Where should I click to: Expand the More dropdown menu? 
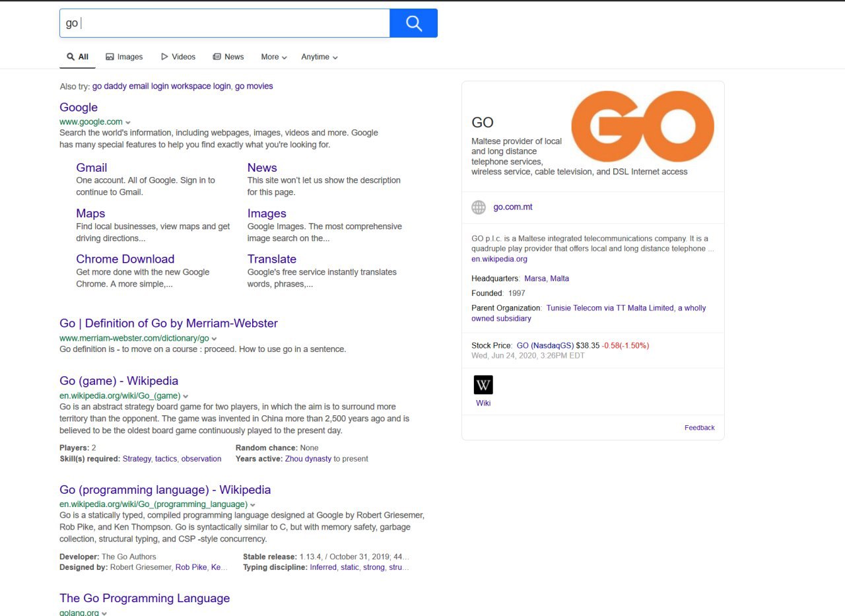pyautogui.click(x=274, y=57)
